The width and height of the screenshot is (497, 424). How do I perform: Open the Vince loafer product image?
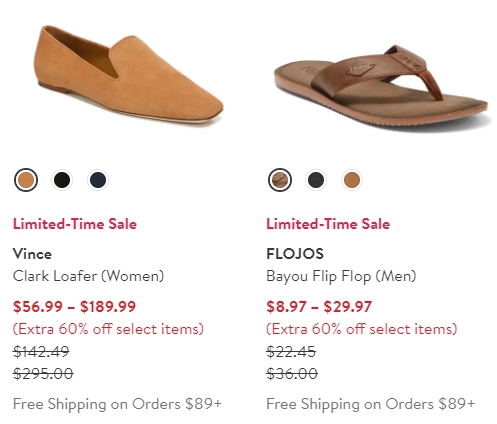(128, 76)
